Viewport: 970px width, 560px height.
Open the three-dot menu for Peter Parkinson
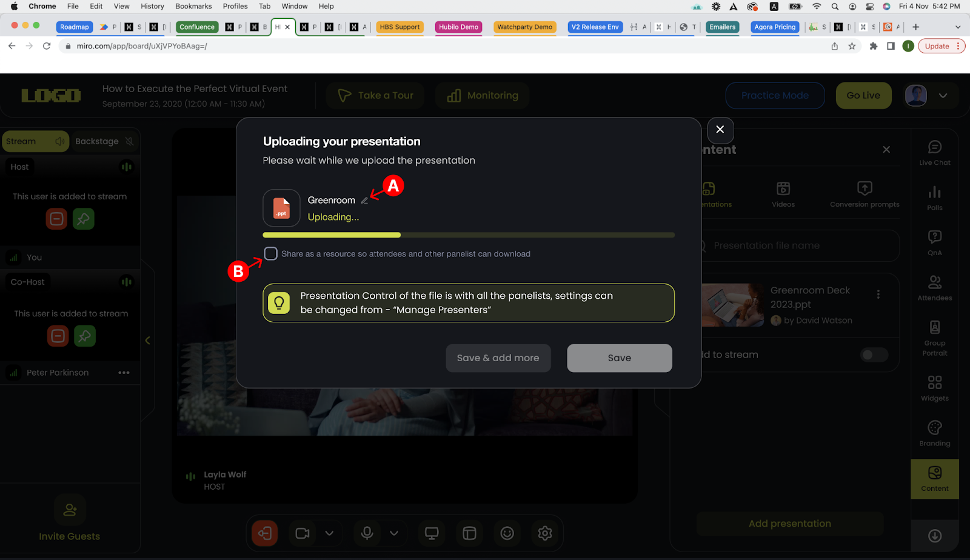tap(124, 373)
